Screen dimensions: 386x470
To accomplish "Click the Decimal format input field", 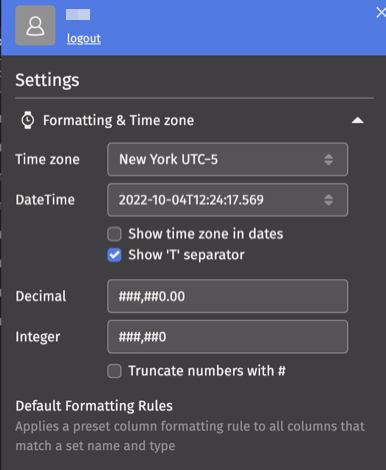I will click(228, 296).
